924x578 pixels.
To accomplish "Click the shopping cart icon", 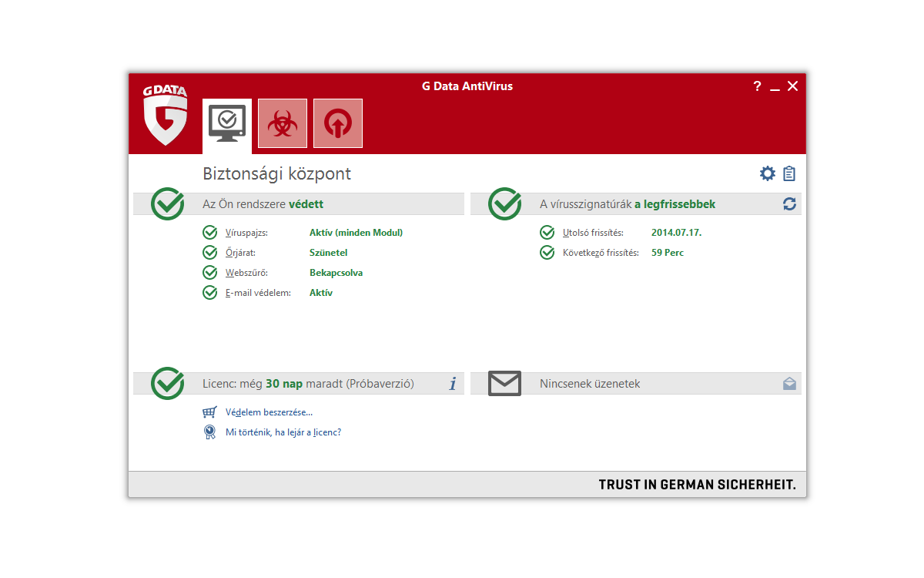I will point(209,412).
